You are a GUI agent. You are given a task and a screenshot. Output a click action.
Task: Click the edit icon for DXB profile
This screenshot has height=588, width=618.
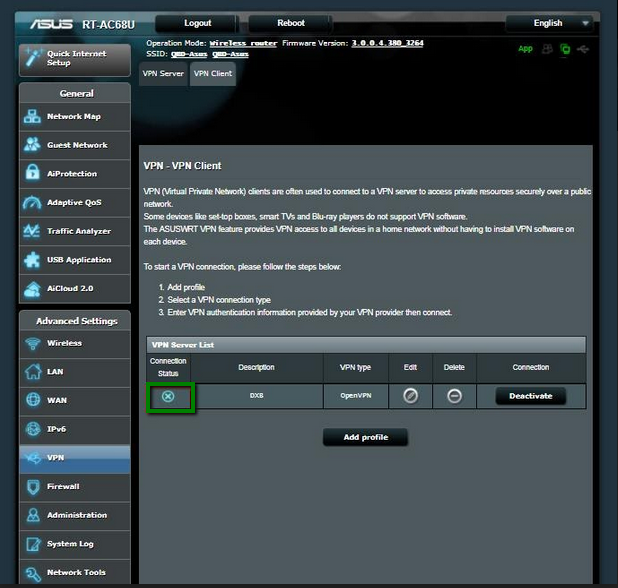410,396
